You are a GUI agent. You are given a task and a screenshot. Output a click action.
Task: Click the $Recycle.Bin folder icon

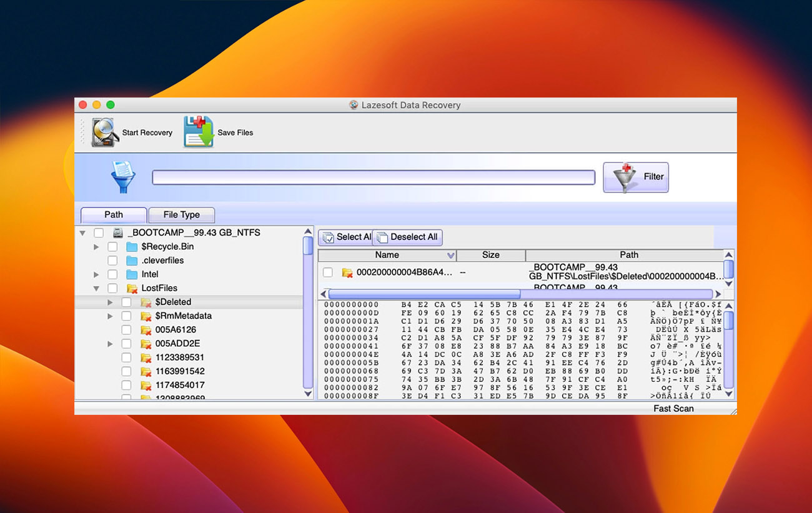point(132,246)
